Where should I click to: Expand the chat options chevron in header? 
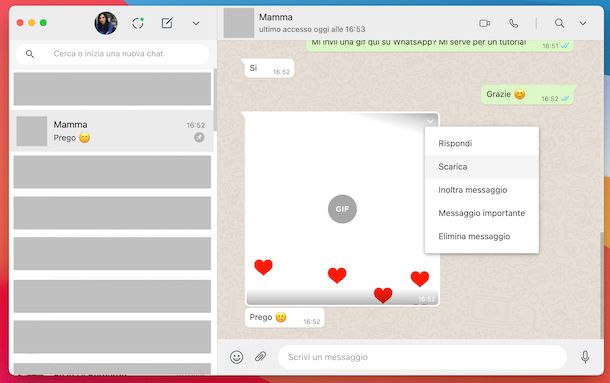[x=583, y=23]
